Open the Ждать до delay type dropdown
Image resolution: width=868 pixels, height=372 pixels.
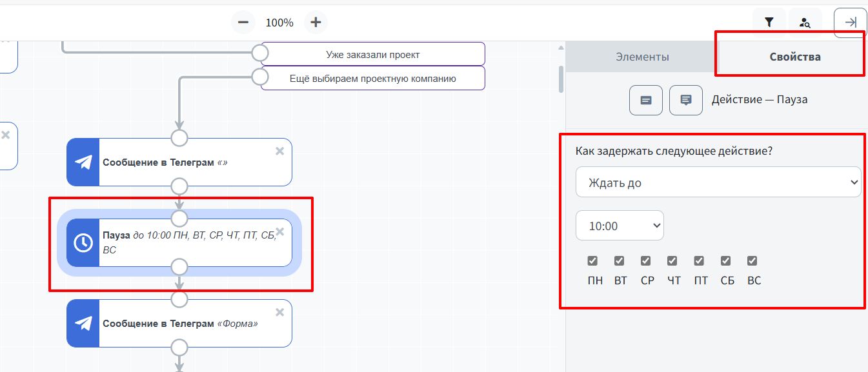point(718,182)
